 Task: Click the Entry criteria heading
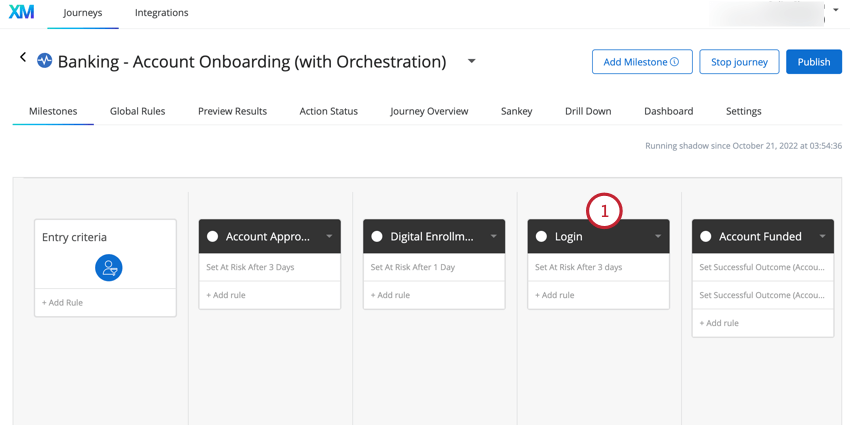click(74, 237)
